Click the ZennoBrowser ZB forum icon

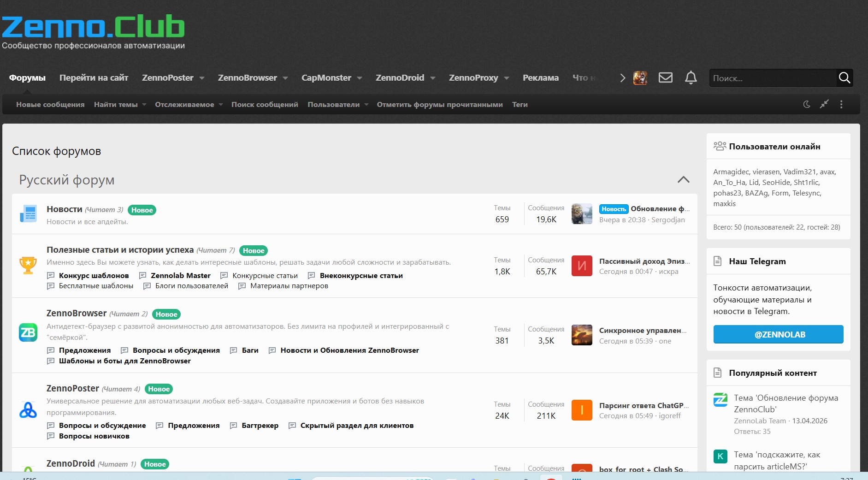coord(28,332)
